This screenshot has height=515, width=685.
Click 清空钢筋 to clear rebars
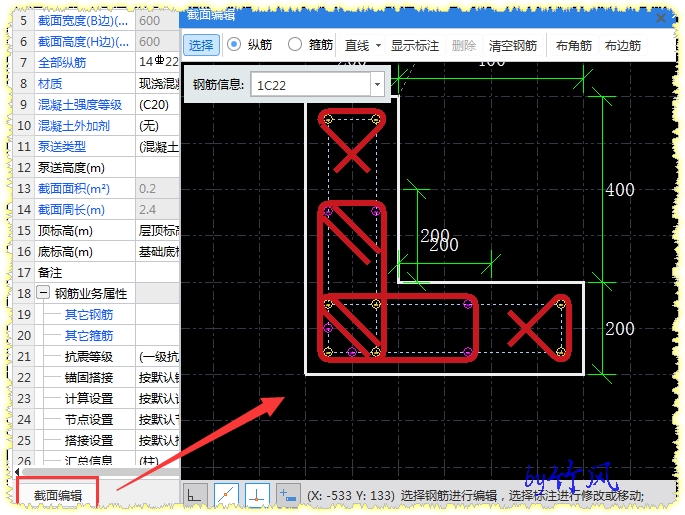coord(513,45)
